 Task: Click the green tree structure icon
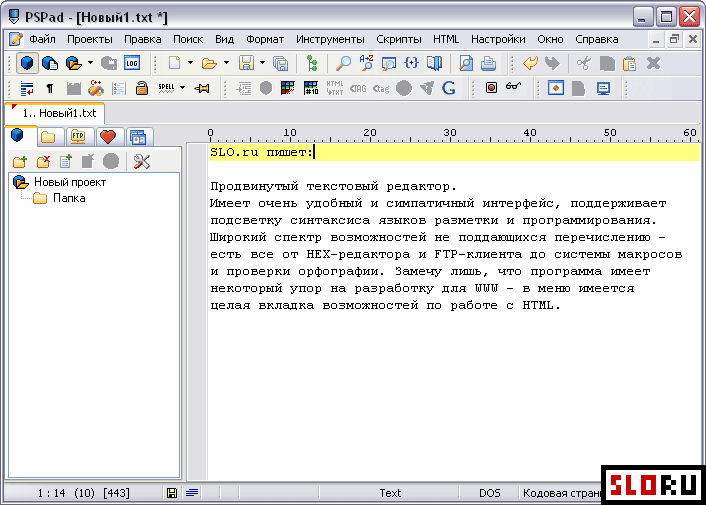[x=312, y=63]
